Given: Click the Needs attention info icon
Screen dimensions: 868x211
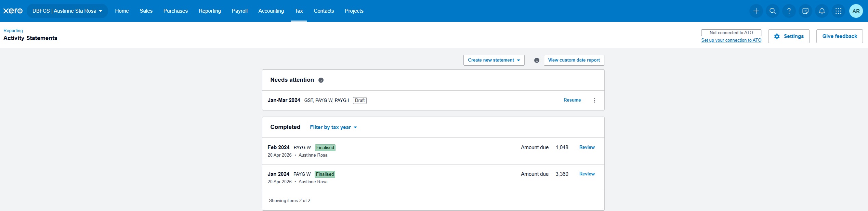Looking at the screenshot, I should 321,80.
